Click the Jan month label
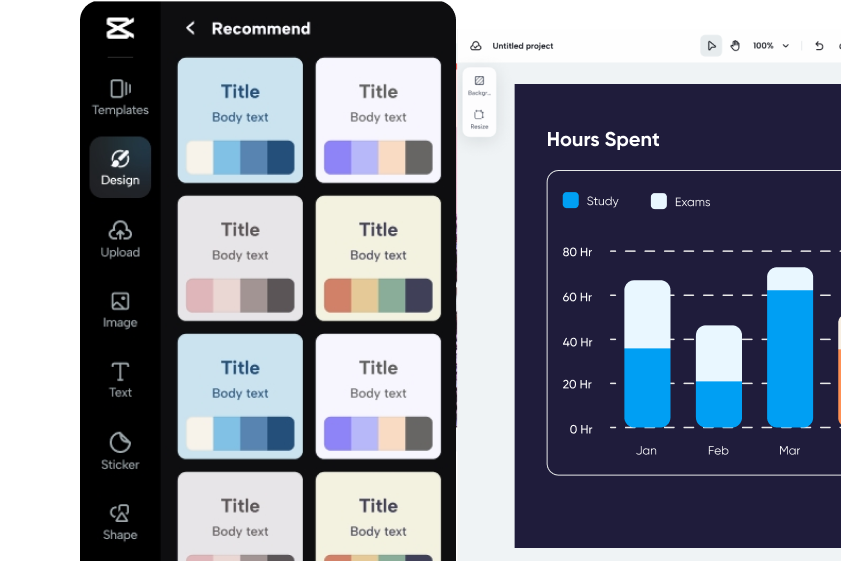This screenshot has width=841, height=561. click(x=646, y=451)
